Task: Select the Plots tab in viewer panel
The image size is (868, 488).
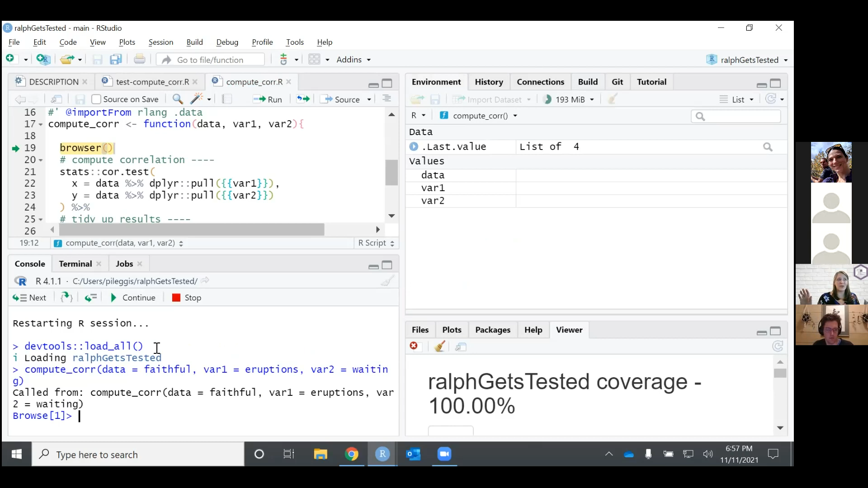Action: [x=451, y=329]
